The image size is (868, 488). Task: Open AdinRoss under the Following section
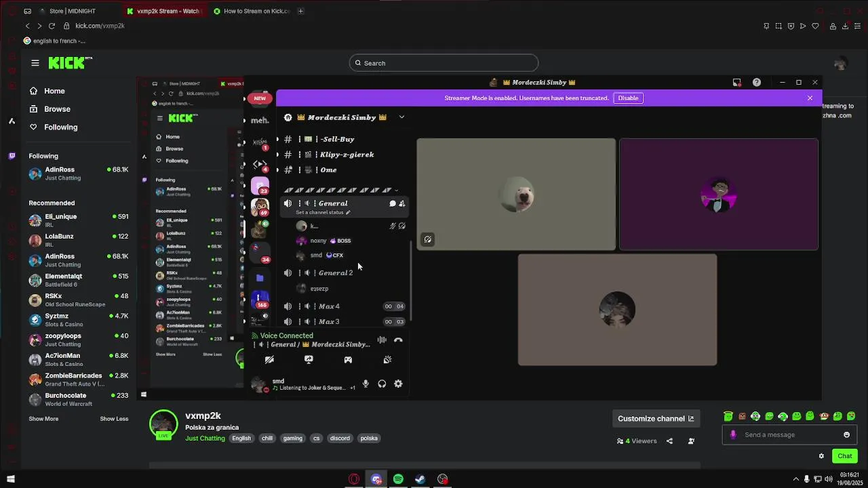78,174
